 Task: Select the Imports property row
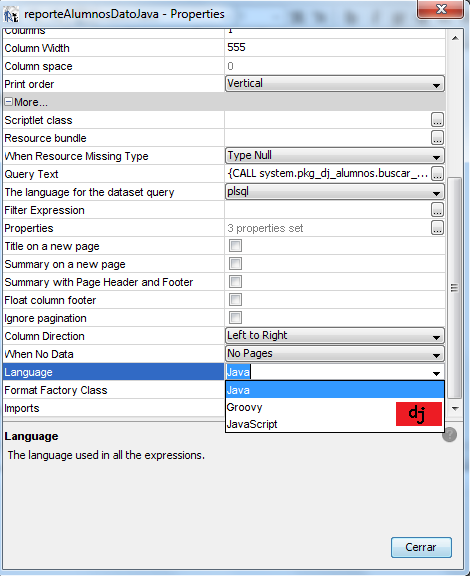coord(22,408)
